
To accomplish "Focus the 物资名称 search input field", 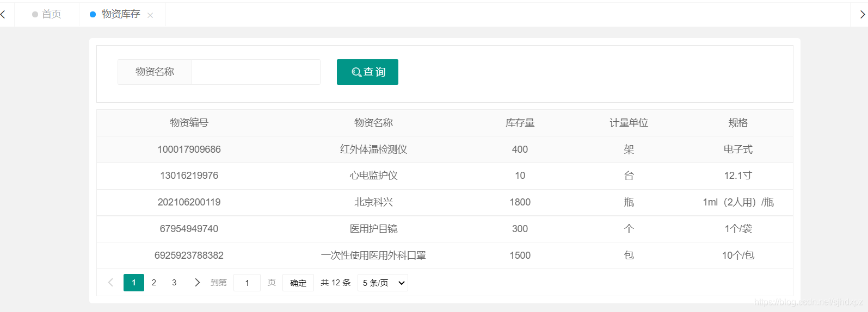I will pyautogui.click(x=256, y=72).
